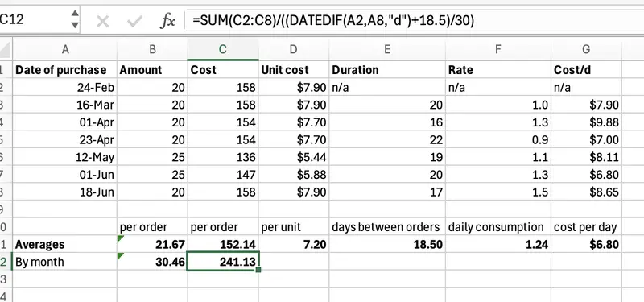Click the duration cell showing 19
644x302 pixels.
[x=387, y=157]
